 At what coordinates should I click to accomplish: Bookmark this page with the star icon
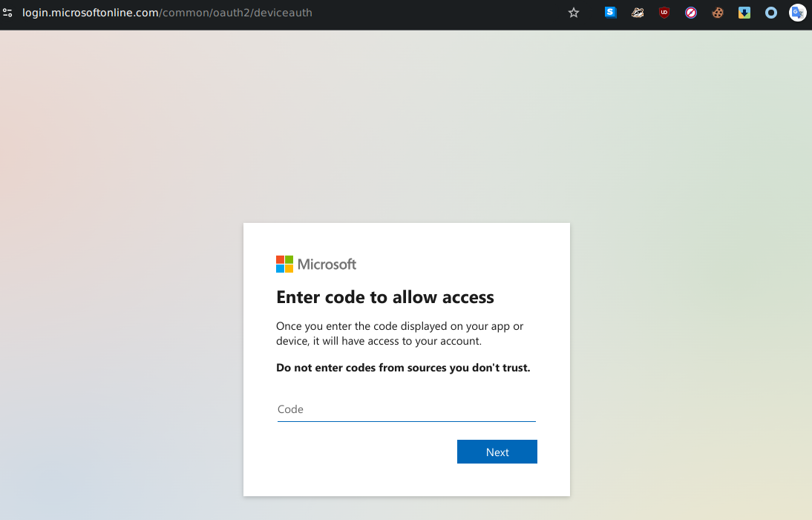(x=573, y=13)
